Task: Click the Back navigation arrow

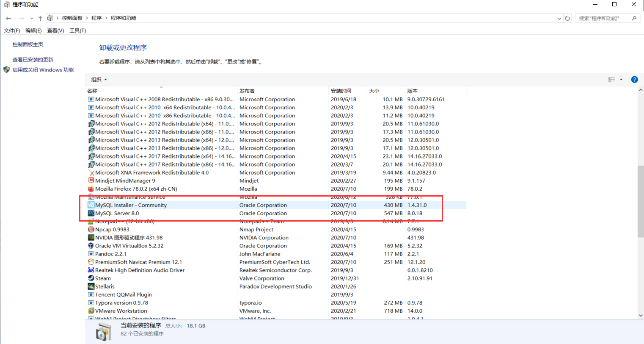Action: coord(8,18)
